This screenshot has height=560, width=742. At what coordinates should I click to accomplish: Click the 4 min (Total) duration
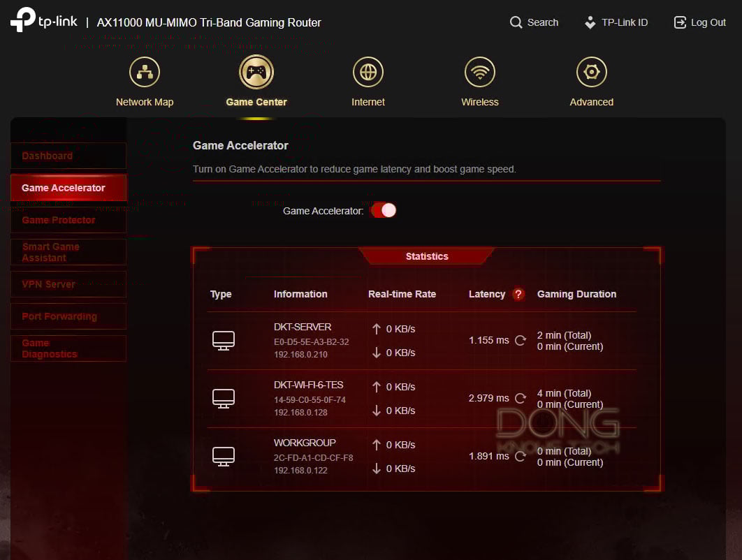coord(564,394)
